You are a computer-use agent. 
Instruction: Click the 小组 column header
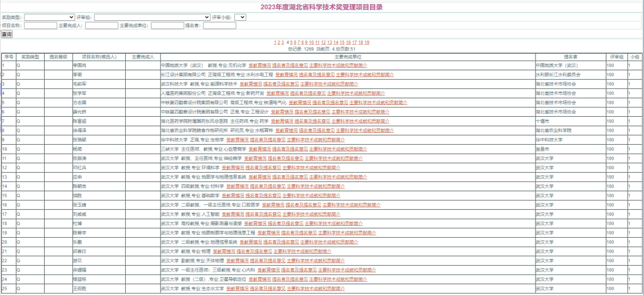click(634, 57)
